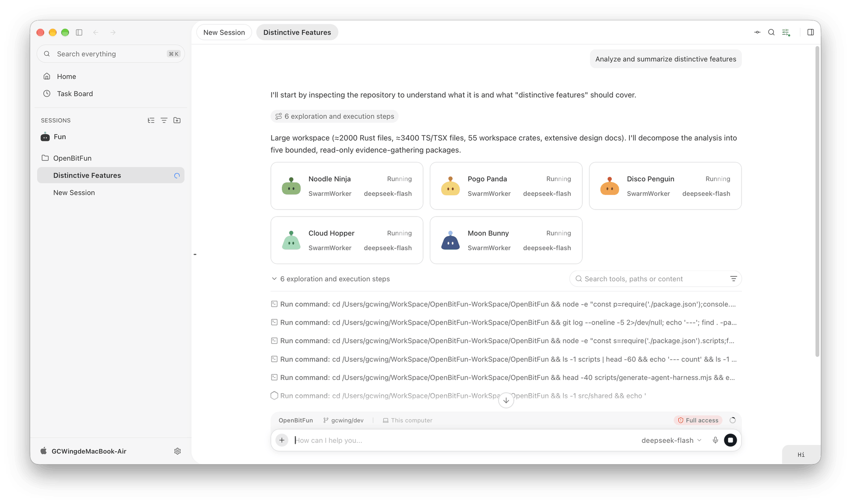
Task: Open the Run command with git log
Action: pos(504,322)
